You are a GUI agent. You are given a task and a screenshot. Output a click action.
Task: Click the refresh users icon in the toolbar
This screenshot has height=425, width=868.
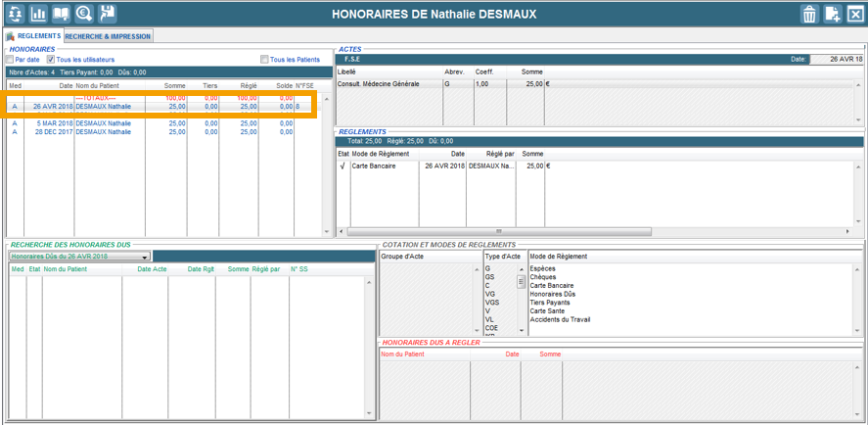(x=15, y=14)
